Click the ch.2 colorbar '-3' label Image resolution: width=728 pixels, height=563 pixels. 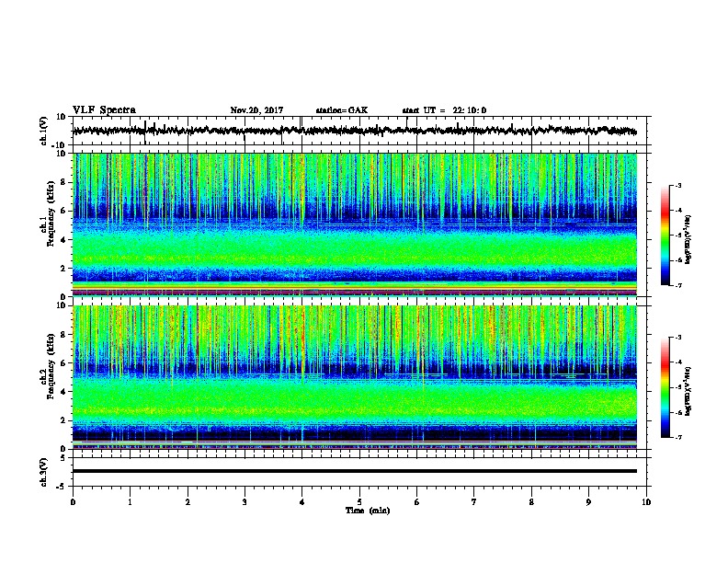[678, 338]
